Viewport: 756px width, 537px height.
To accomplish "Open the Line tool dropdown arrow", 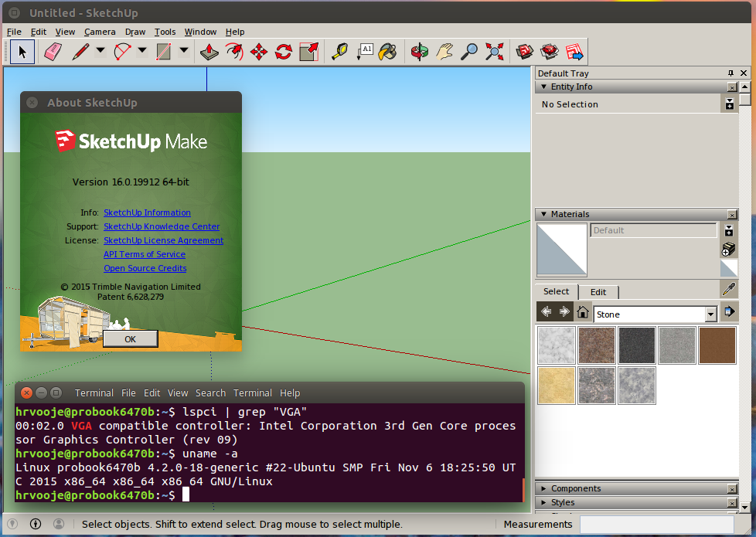I will point(100,50).
